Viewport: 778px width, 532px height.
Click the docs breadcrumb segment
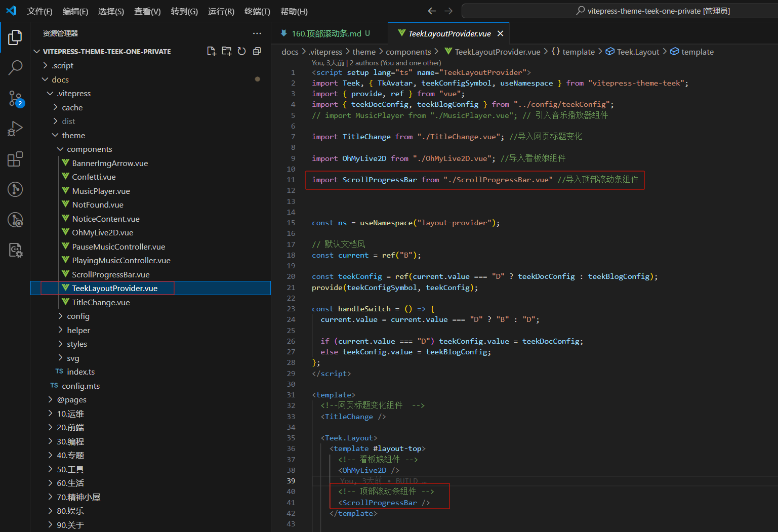pos(290,52)
